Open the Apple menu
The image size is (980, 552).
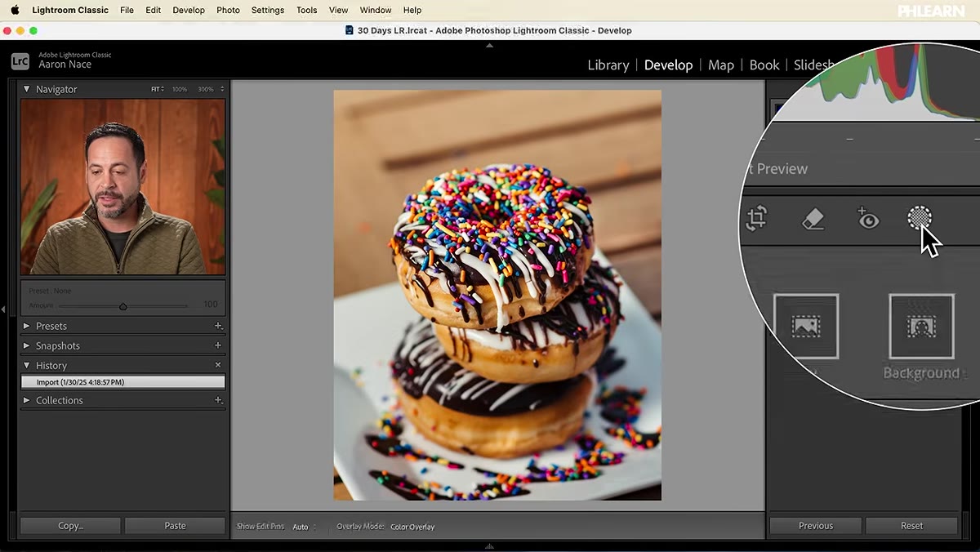point(14,10)
